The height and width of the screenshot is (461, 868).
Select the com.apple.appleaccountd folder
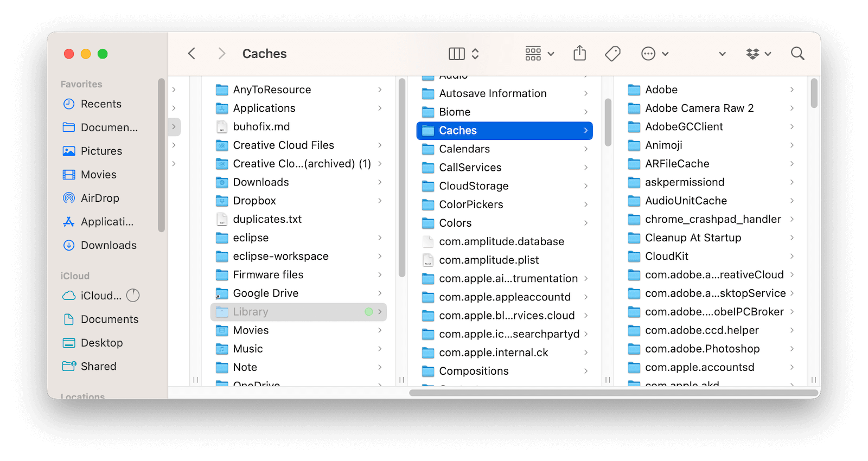click(505, 297)
